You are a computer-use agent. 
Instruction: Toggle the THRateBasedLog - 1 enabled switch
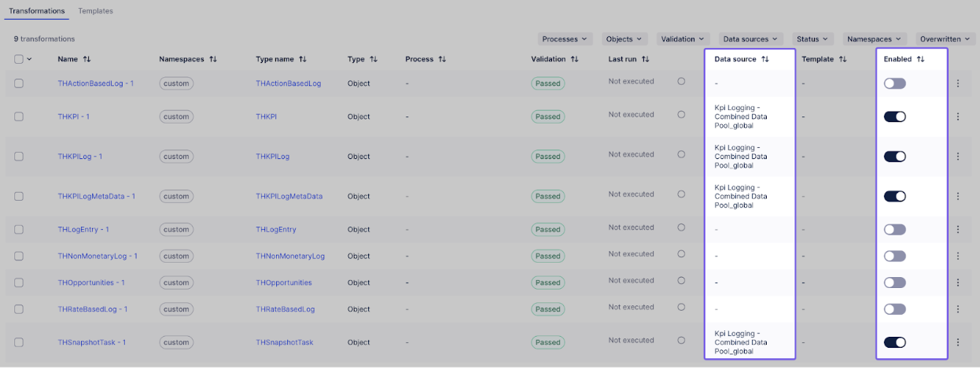[x=894, y=309]
